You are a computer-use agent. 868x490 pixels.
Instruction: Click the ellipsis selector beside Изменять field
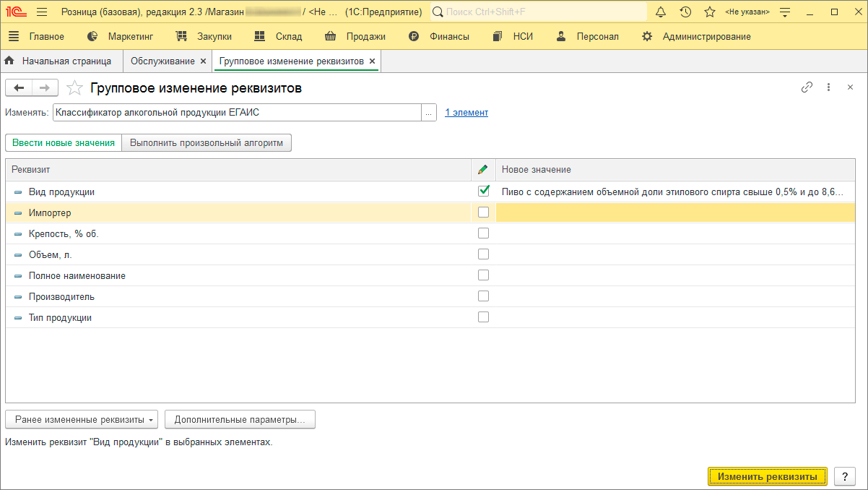[428, 113]
